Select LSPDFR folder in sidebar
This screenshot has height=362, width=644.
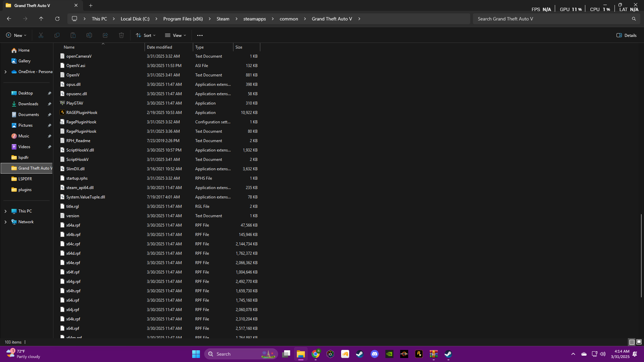pyautogui.click(x=25, y=179)
